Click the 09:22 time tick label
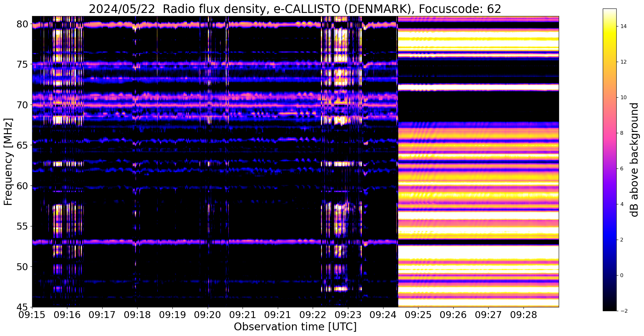 313,315
